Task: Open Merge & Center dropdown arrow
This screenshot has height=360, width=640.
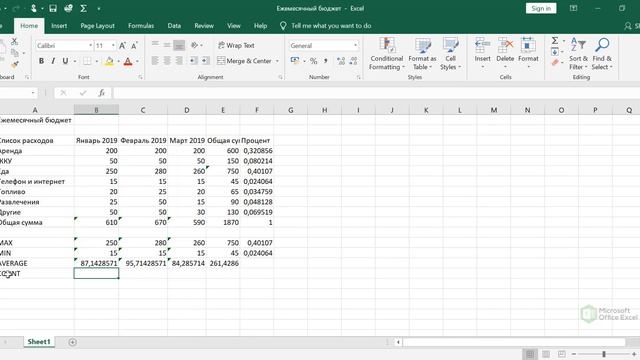Action: pos(277,61)
